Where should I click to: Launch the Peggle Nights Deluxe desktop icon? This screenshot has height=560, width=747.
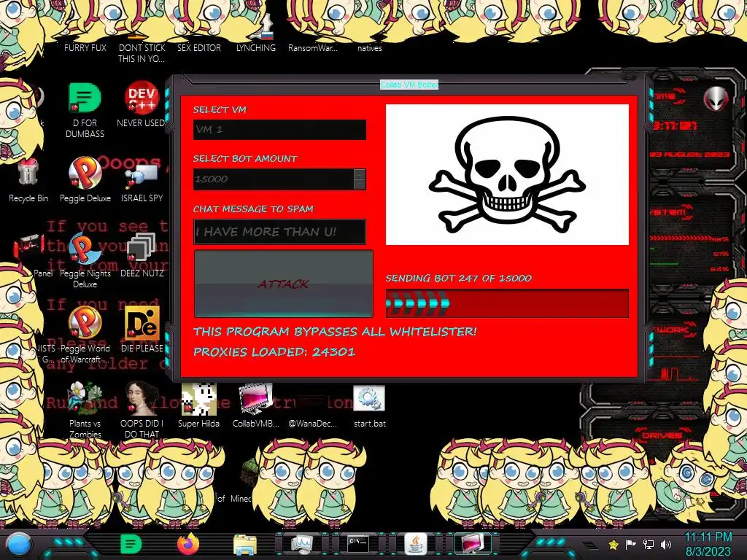(x=85, y=261)
